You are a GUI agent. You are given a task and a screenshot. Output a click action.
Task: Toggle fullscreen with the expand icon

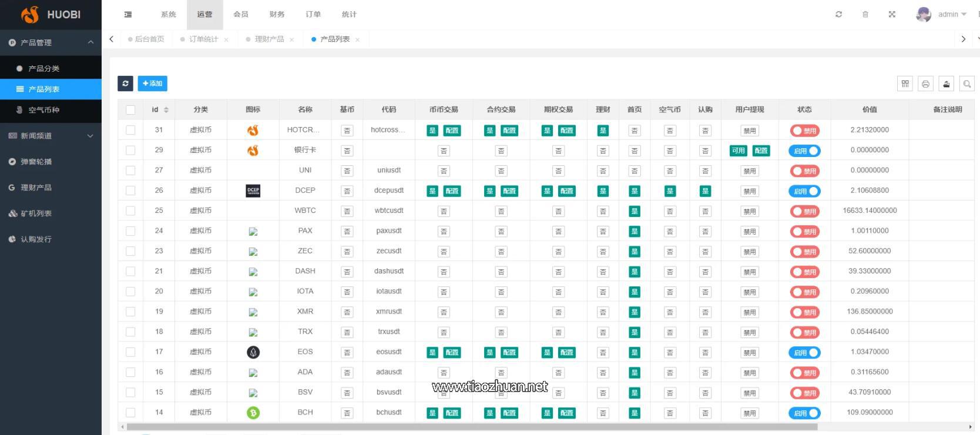coord(892,14)
